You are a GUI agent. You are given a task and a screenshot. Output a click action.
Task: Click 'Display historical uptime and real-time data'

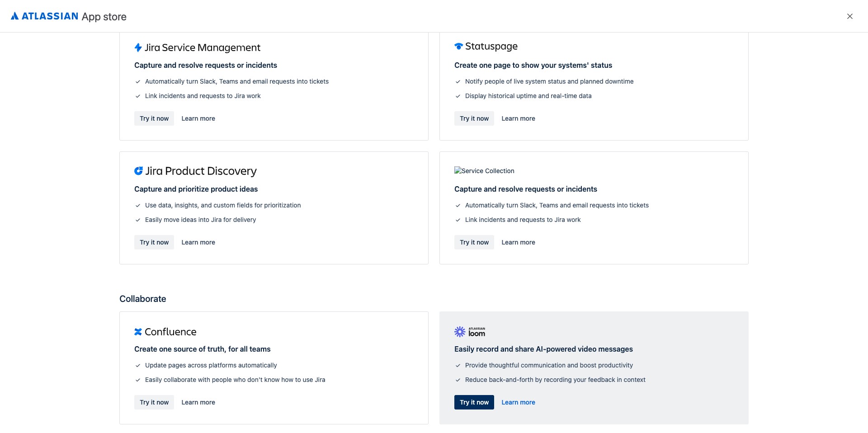coord(528,96)
